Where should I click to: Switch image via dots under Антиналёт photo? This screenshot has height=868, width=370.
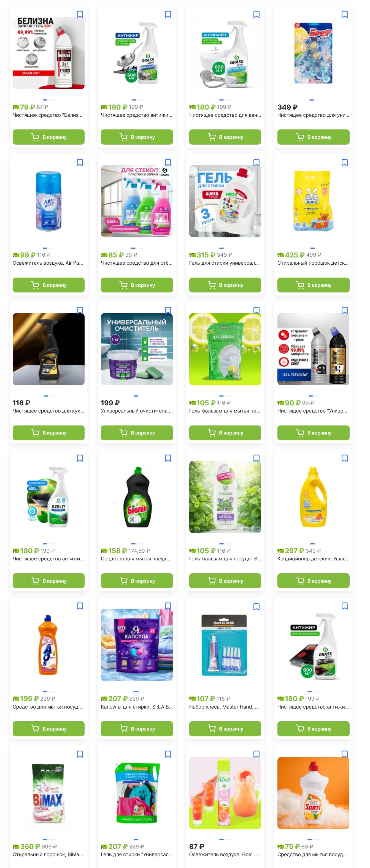pyautogui.click(x=225, y=100)
